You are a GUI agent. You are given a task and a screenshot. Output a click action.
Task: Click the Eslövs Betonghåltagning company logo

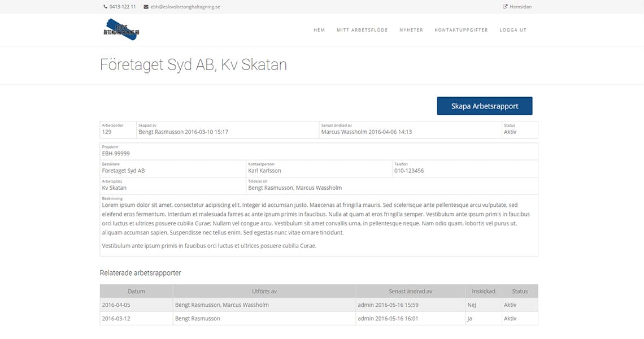(121, 29)
